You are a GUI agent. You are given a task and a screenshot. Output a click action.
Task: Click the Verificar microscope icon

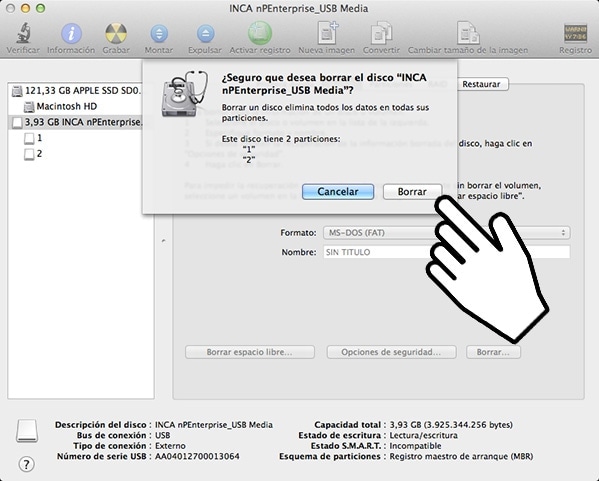point(23,33)
